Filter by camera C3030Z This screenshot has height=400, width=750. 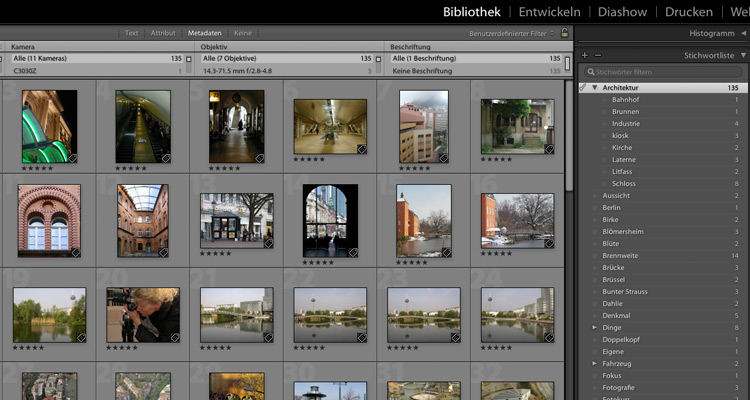point(97,71)
